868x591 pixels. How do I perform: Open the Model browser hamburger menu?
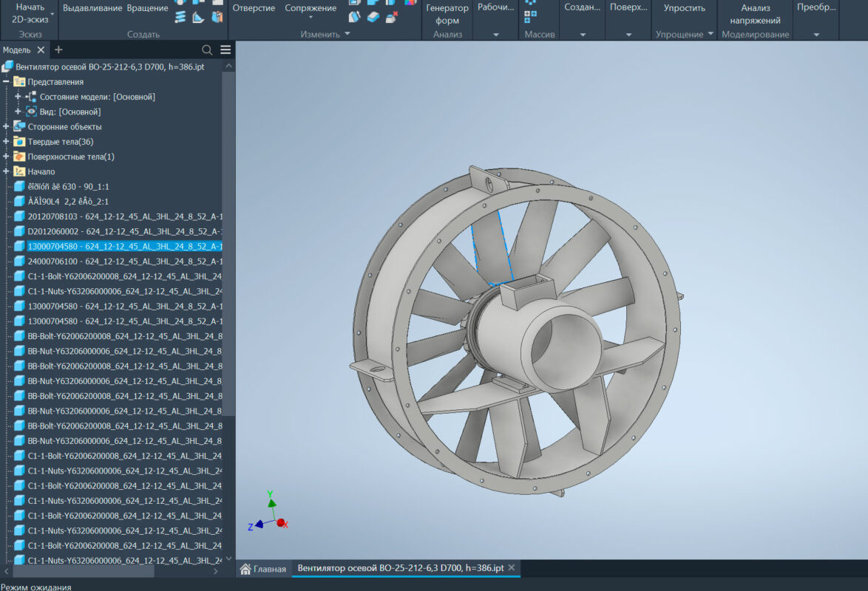coord(226,50)
